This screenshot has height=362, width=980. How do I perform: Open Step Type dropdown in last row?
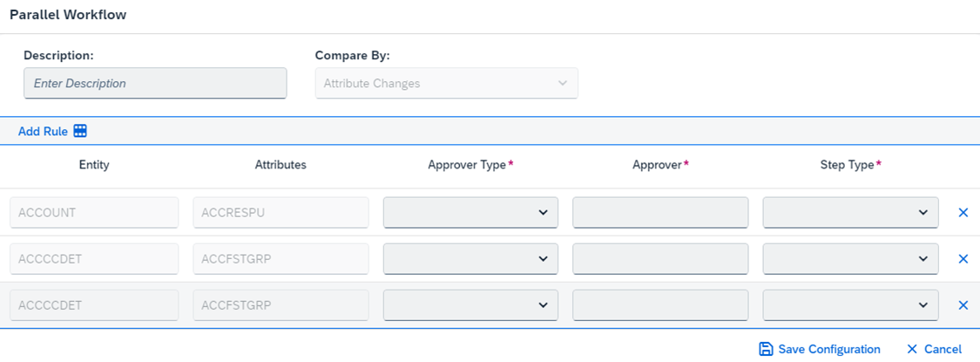(x=850, y=305)
